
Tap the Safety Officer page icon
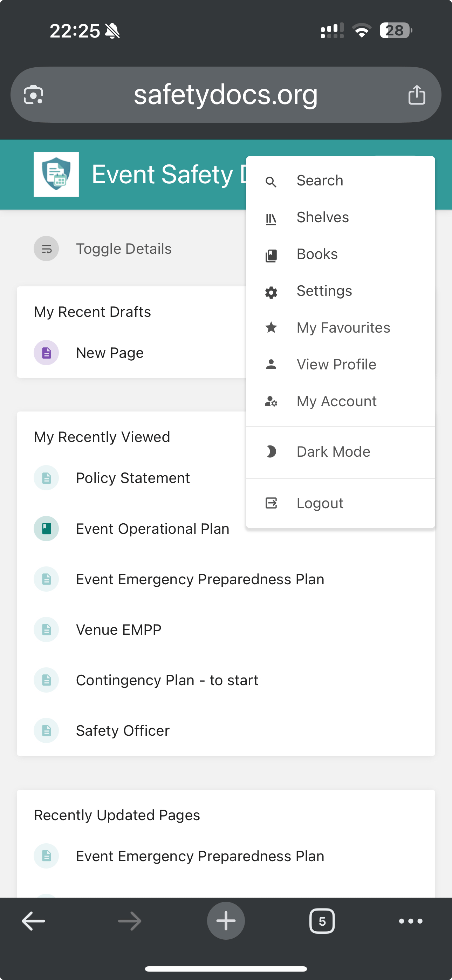coord(46,730)
